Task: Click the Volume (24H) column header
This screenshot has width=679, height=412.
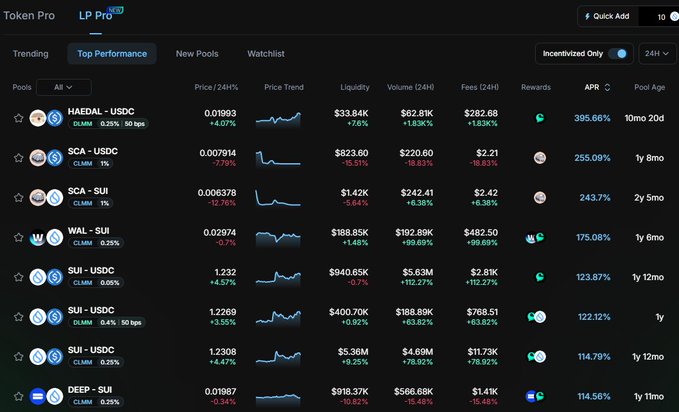Action: [x=411, y=87]
